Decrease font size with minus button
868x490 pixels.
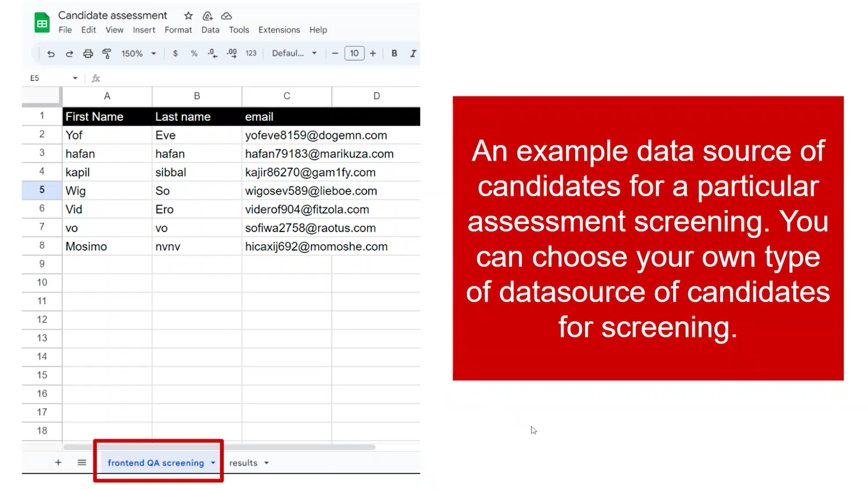click(335, 53)
